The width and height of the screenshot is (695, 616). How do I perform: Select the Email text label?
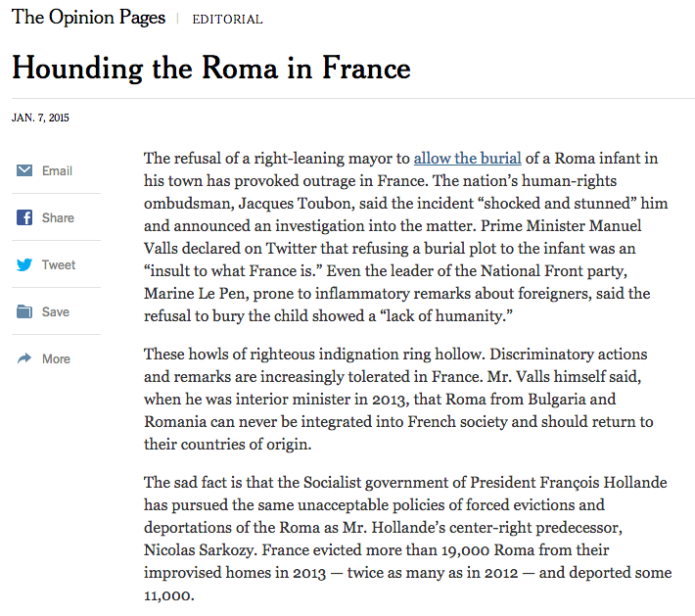(x=58, y=170)
